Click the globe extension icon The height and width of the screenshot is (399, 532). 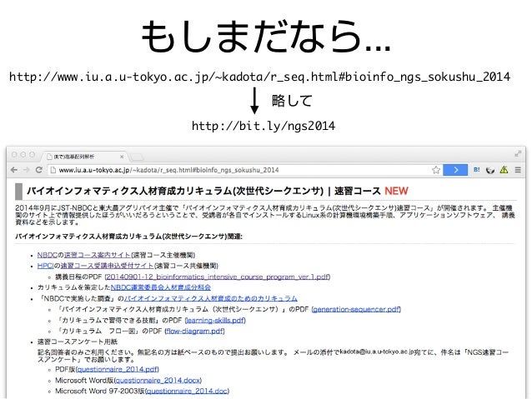point(490,170)
